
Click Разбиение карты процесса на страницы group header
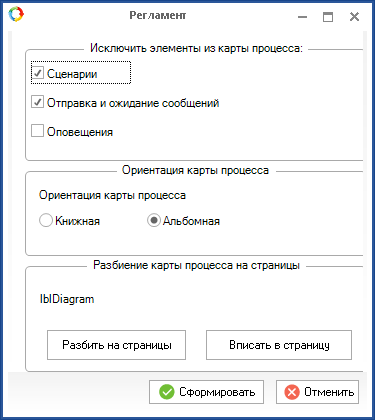pyautogui.click(x=196, y=265)
